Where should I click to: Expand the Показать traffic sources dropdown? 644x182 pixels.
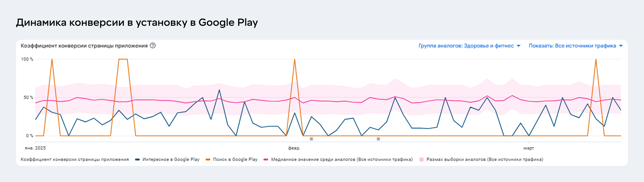tap(572, 46)
